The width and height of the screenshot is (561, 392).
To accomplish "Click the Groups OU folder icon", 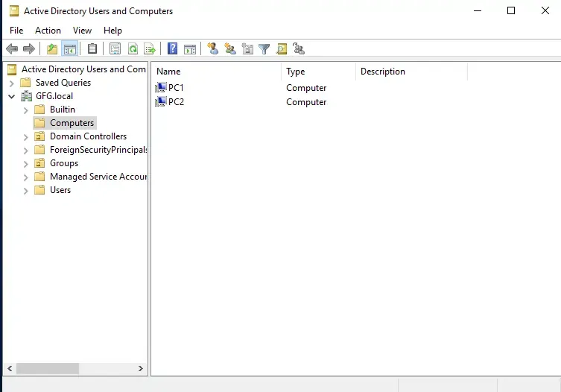I will tap(39, 163).
